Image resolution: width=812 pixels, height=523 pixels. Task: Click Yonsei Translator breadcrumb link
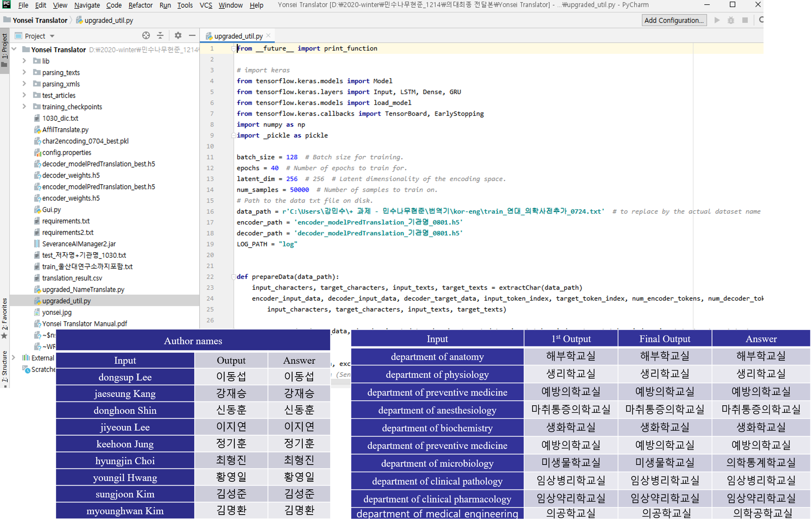coord(40,20)
